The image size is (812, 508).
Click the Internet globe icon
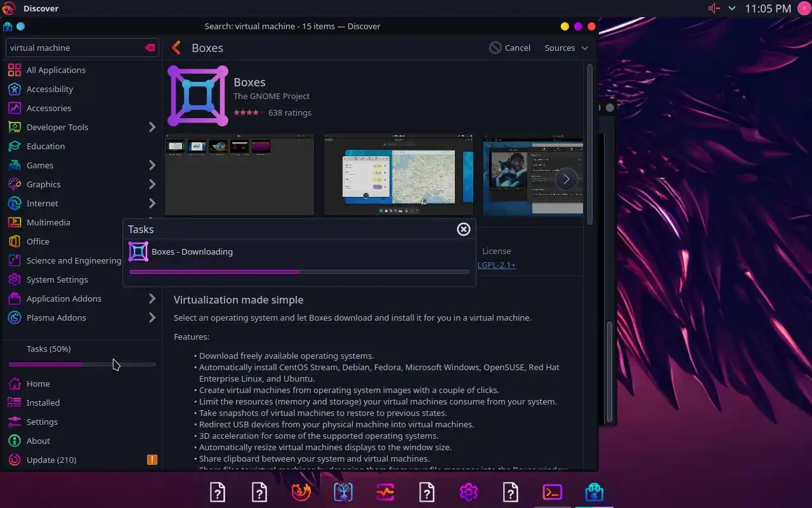[14, 203]
